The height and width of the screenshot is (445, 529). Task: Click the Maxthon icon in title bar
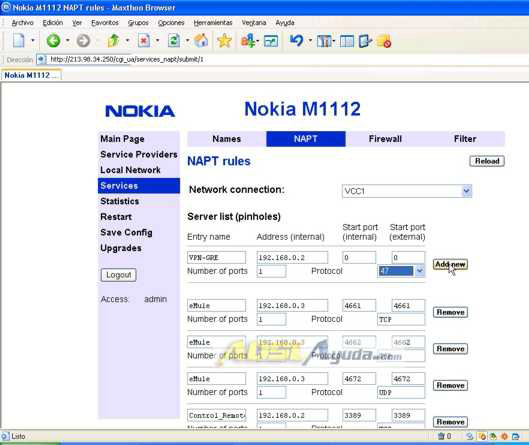[6, 7]
